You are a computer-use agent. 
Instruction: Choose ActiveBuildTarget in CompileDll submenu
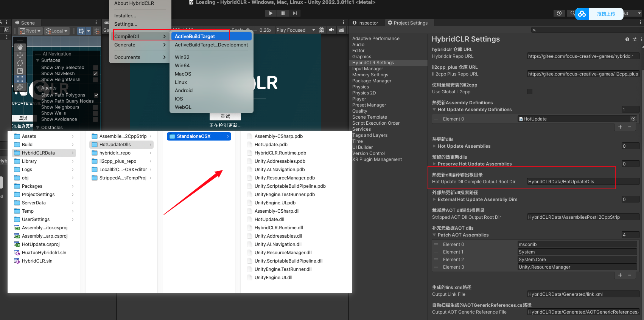pos(212,36)
